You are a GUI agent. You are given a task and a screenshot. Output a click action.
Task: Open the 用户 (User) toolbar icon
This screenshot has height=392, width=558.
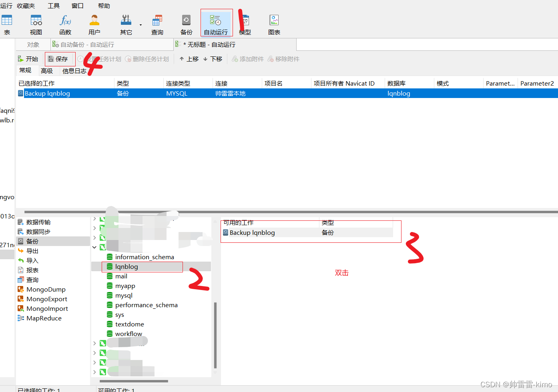[94, 24]
